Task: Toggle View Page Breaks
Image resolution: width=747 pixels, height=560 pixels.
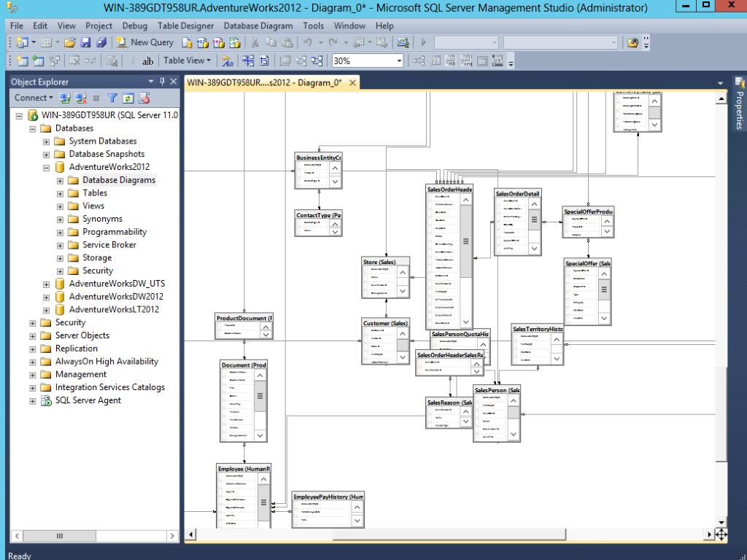Action: coord(248,61)
